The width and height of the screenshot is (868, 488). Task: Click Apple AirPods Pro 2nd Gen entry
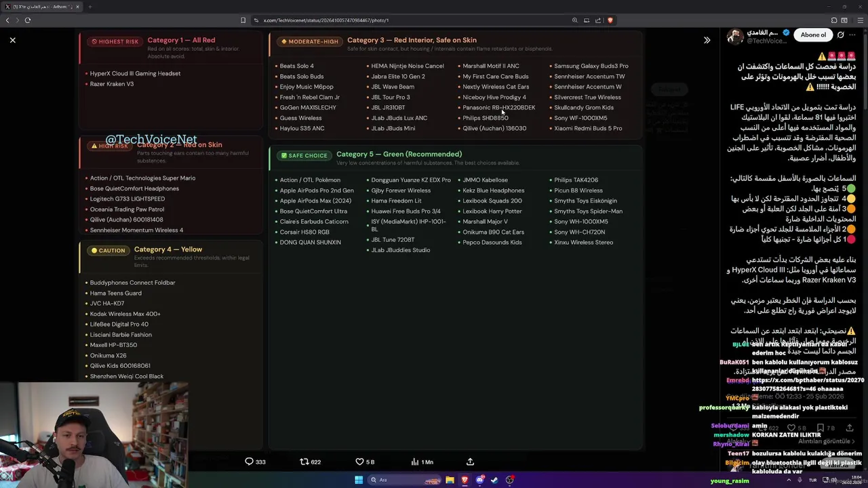317,190
